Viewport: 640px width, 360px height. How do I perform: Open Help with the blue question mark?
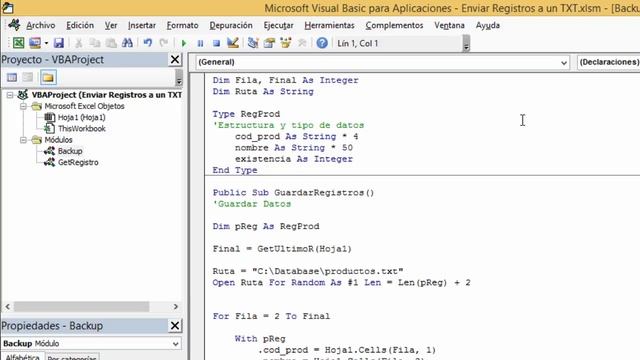click(x=322, y=43)
